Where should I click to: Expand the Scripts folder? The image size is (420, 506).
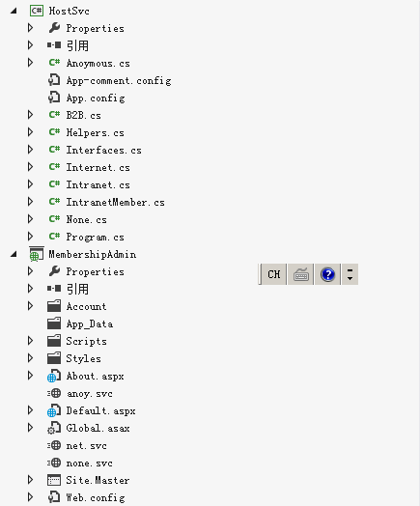point(30,341)
